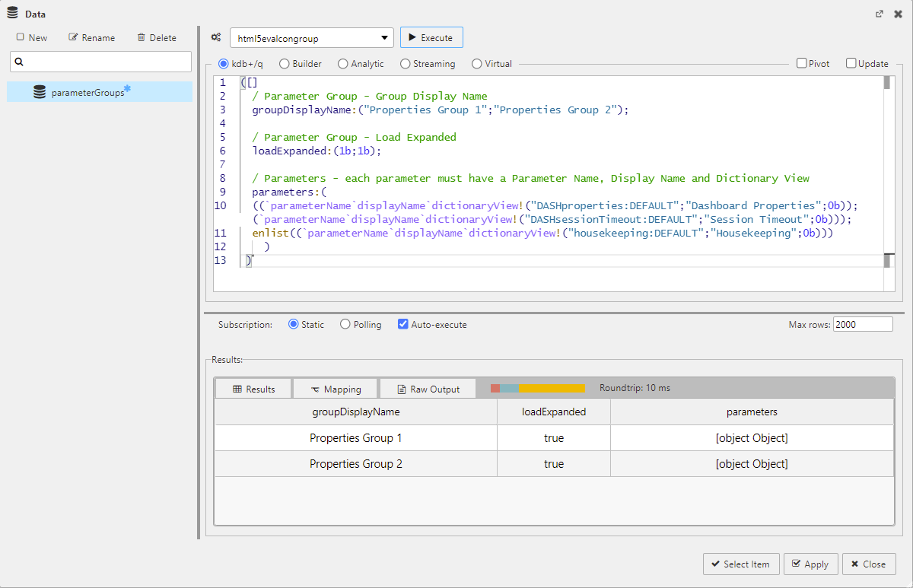Click the Properties Group 2 cell
The width and height of the screenshot is (913, 588).
coord(356,464)
